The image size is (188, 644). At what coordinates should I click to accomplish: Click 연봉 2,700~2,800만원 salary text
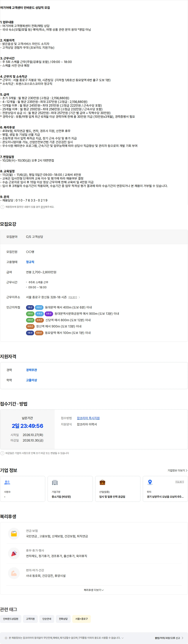(x=41, y=272)
